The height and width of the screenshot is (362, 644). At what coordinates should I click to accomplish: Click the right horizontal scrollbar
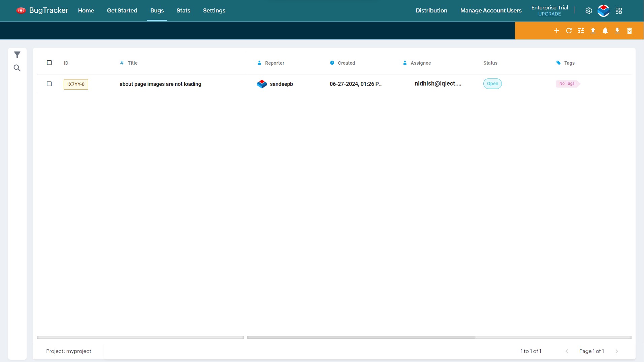pyautogui.click(x=439, y=337)
